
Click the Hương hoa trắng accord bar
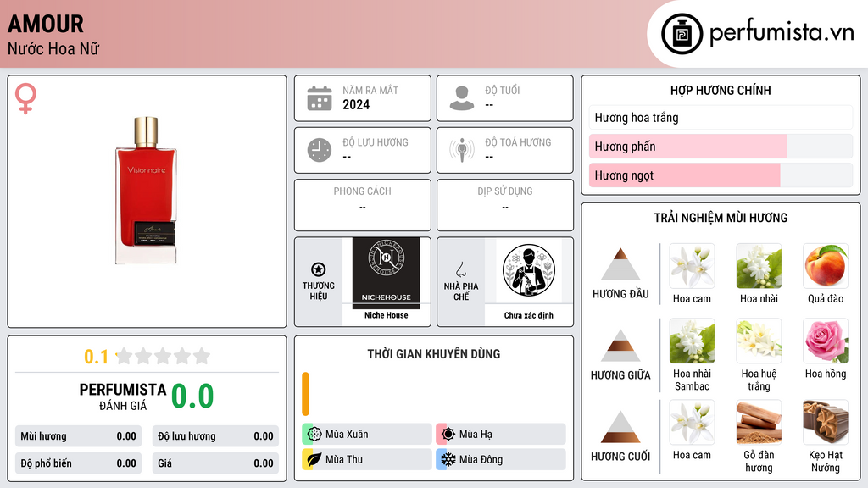[x=721, y=117]
